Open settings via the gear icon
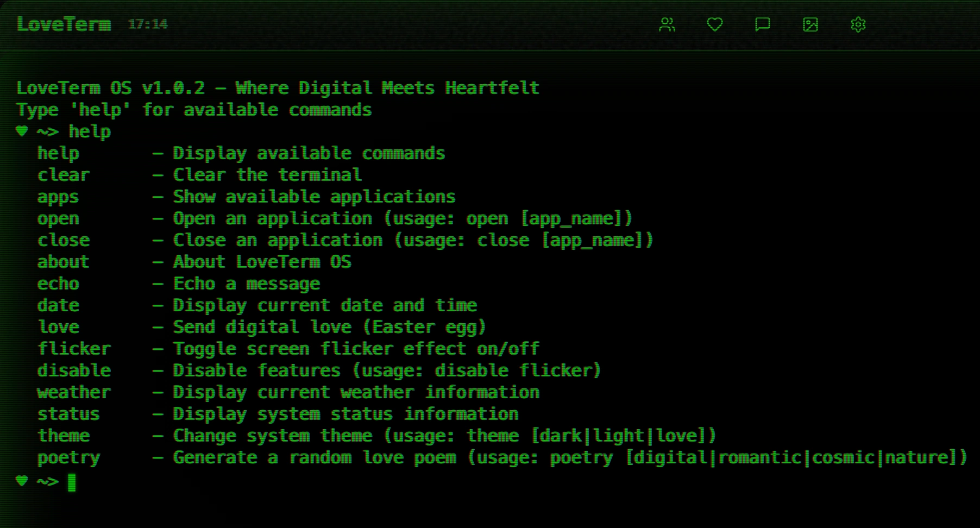 tap(858, 24)
